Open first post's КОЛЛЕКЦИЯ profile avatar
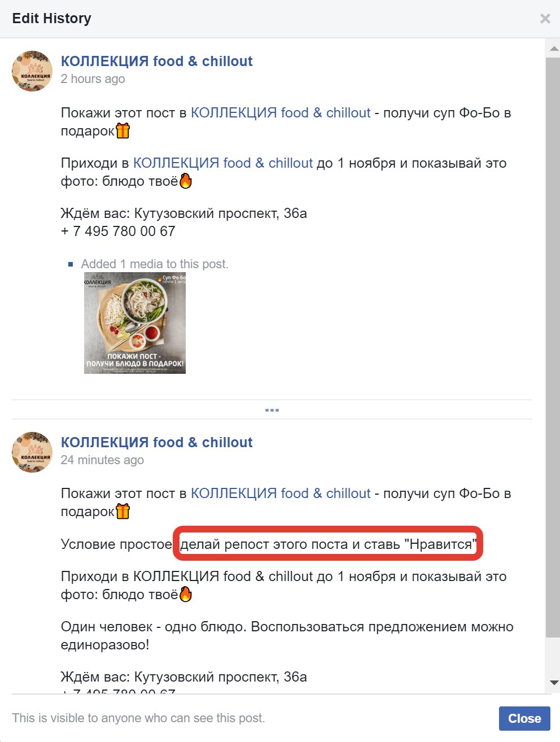560x742 pixels. [x=32, y=71]
